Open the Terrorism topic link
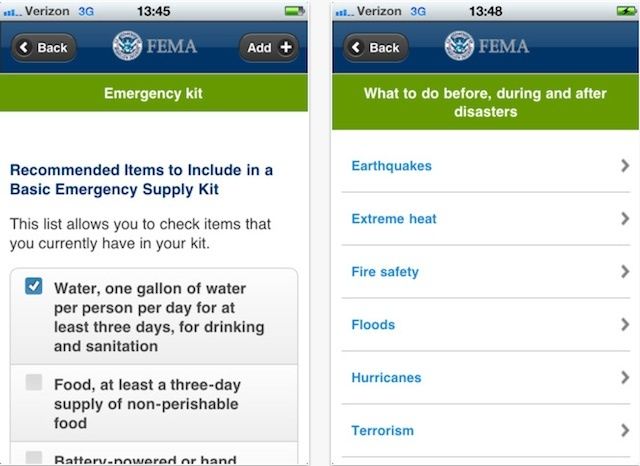Viewport: 640px width, 466px height. (382, 431)
